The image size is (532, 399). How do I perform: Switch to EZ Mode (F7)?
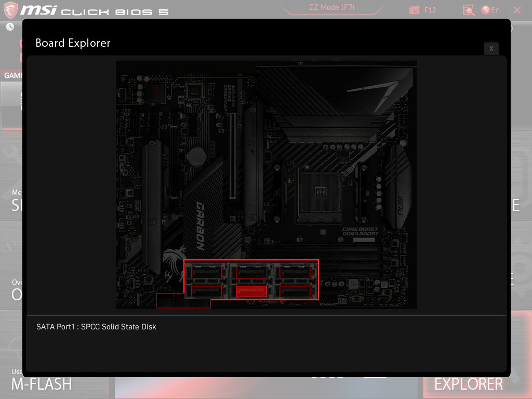[331, 7]
